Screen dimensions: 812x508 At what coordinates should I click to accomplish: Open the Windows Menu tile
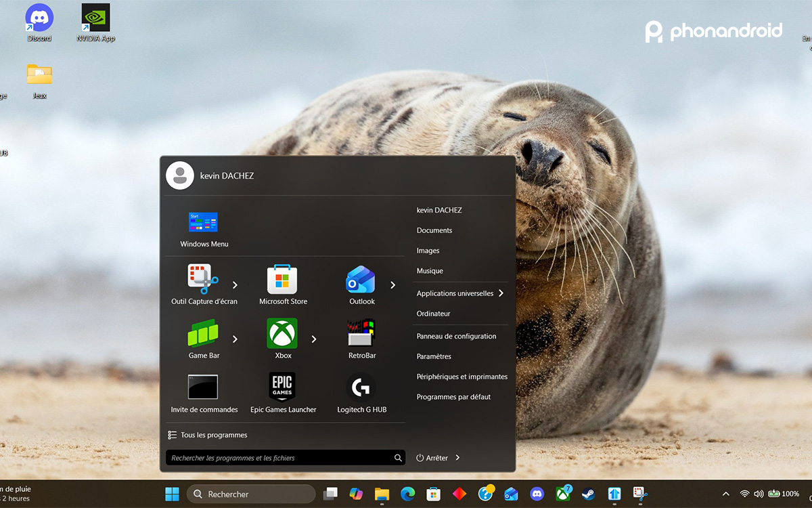(204, 229)
